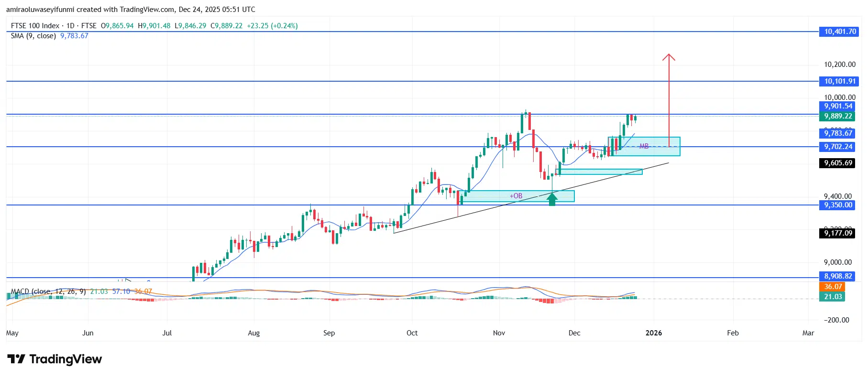Click the red upward projection arrowhead
Screen dimensions: 868x377
tap(669, 57)
